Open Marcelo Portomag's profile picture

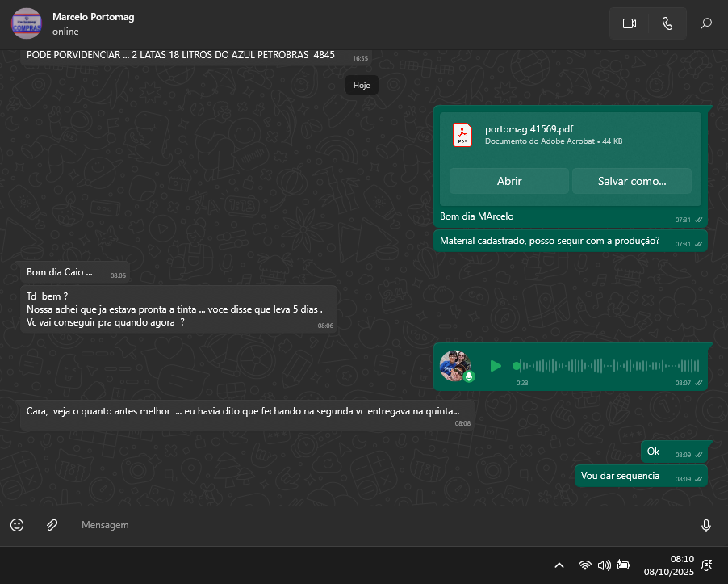pyautogui.click(x=27, y=23)
